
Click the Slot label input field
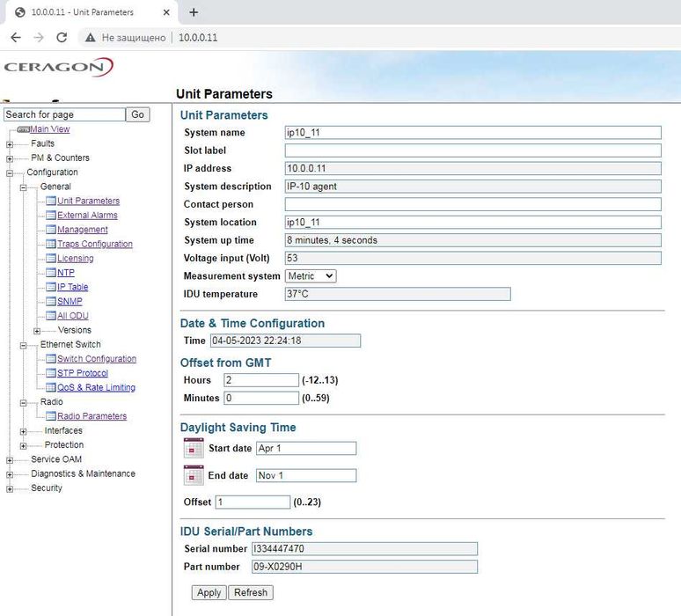(x=473, y=150)
